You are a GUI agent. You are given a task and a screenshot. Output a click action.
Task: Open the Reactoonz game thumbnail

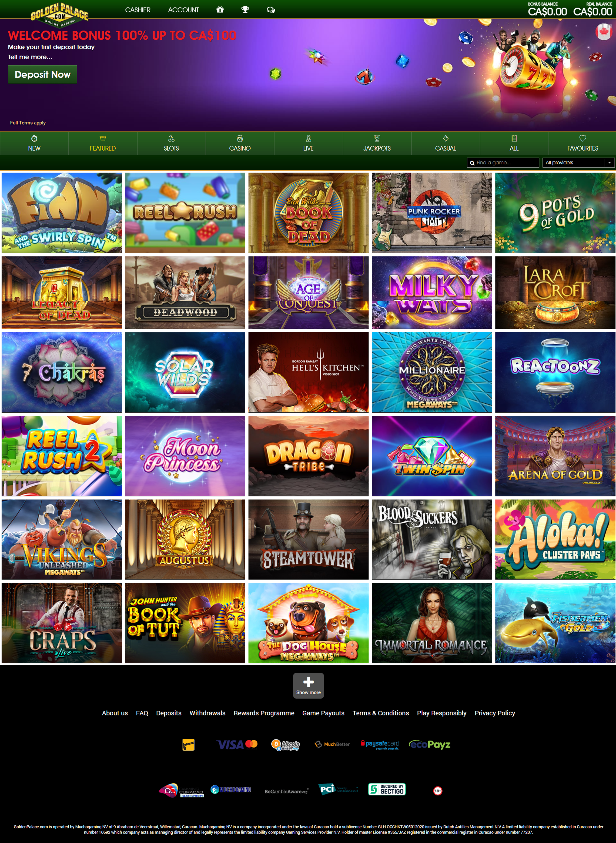click(555, 372)
